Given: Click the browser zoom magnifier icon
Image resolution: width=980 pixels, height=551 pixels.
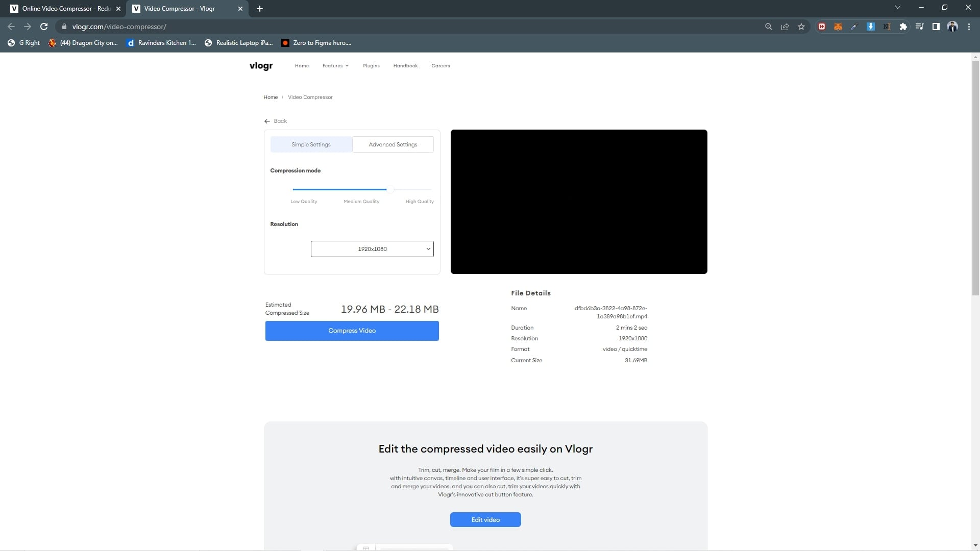Looking at the screenshot, I should point(768,27).
